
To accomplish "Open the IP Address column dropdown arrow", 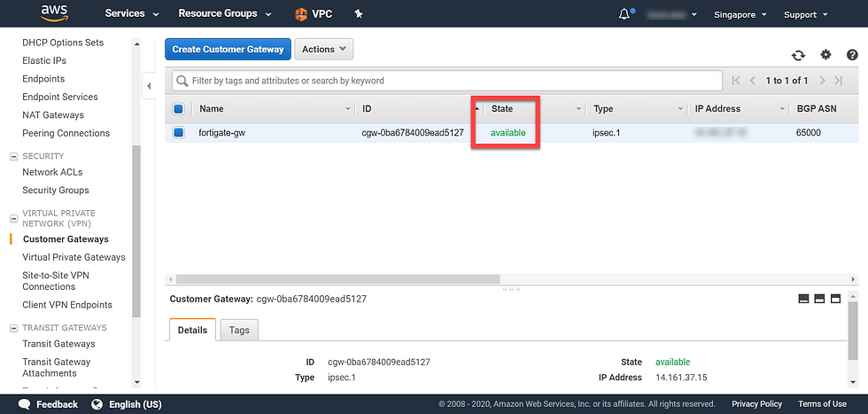I will click(782, 109).
